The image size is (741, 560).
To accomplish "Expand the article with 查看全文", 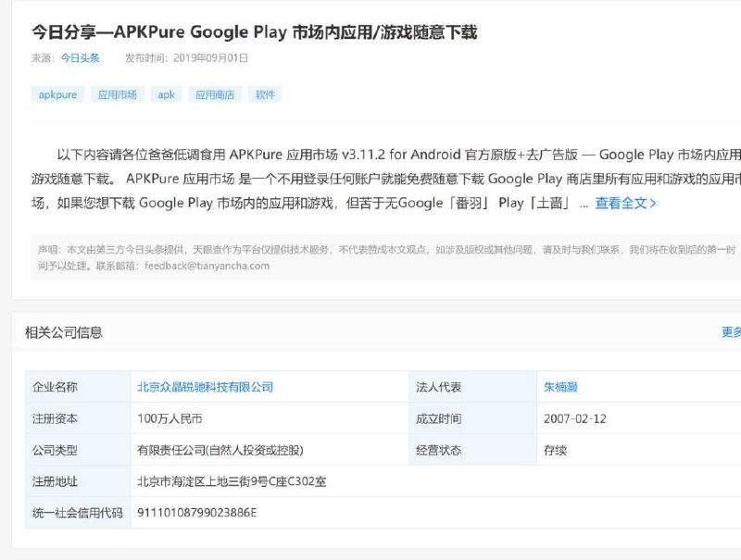I will [x=625, y=203].
